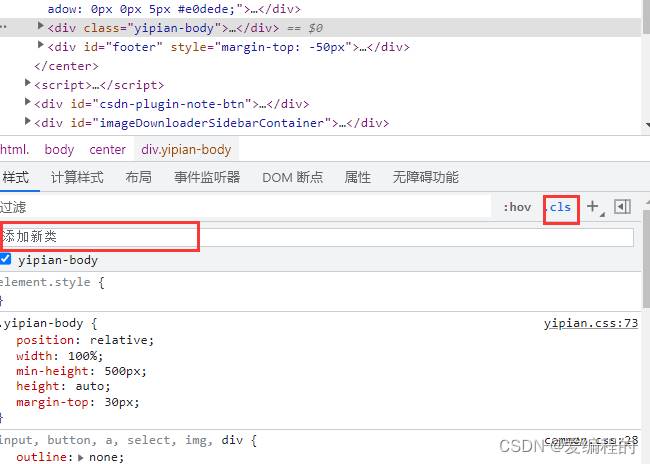Toggle the .cls element classes button

coord(560,207)
